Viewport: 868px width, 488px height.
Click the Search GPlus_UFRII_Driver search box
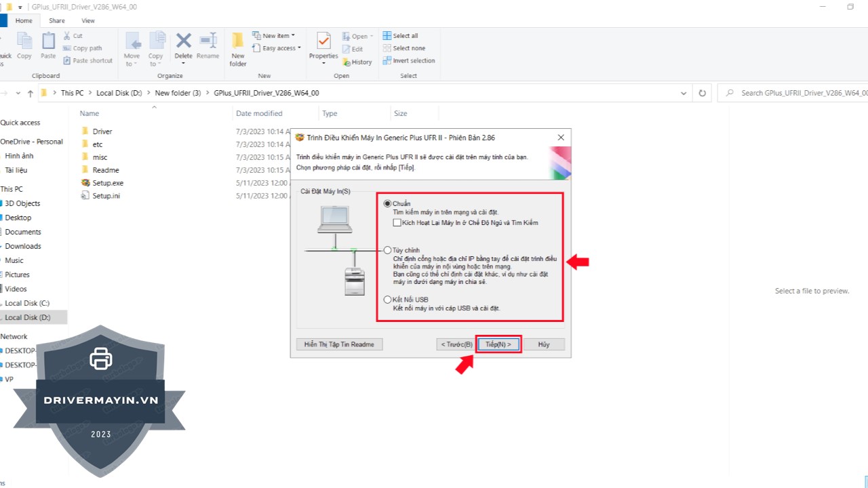point(800,93)
